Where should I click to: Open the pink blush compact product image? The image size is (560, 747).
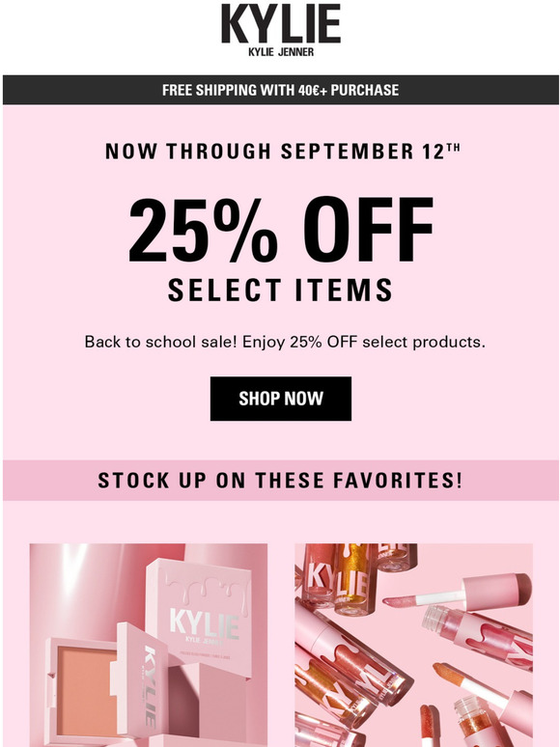click(149, 645)
